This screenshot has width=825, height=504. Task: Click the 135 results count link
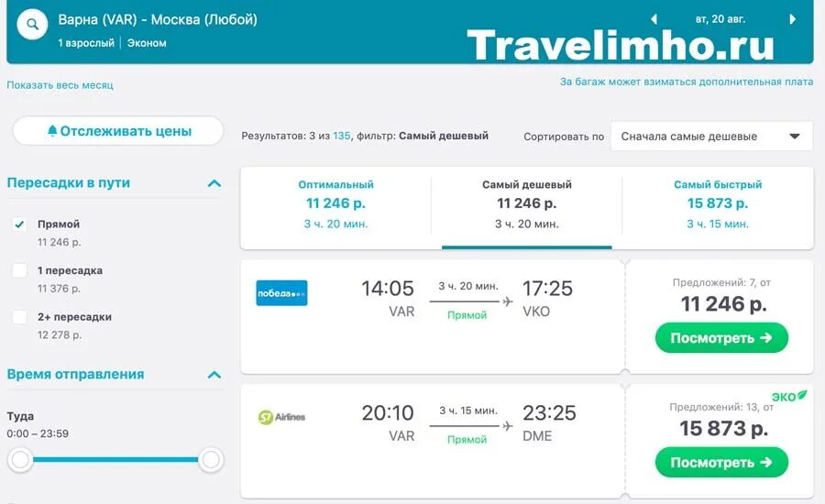342,136
